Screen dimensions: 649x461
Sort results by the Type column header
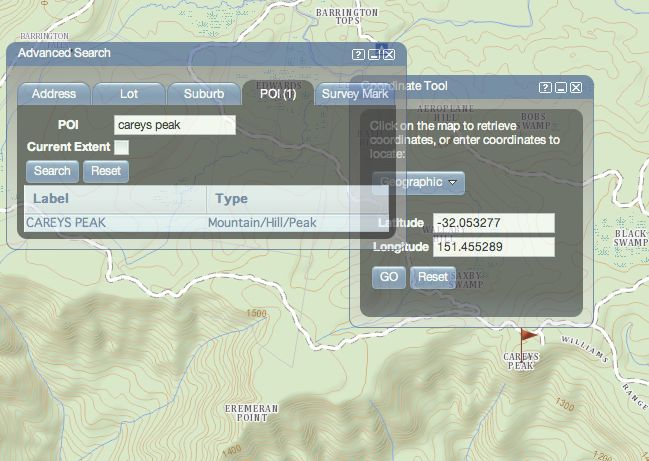point(297,199)
